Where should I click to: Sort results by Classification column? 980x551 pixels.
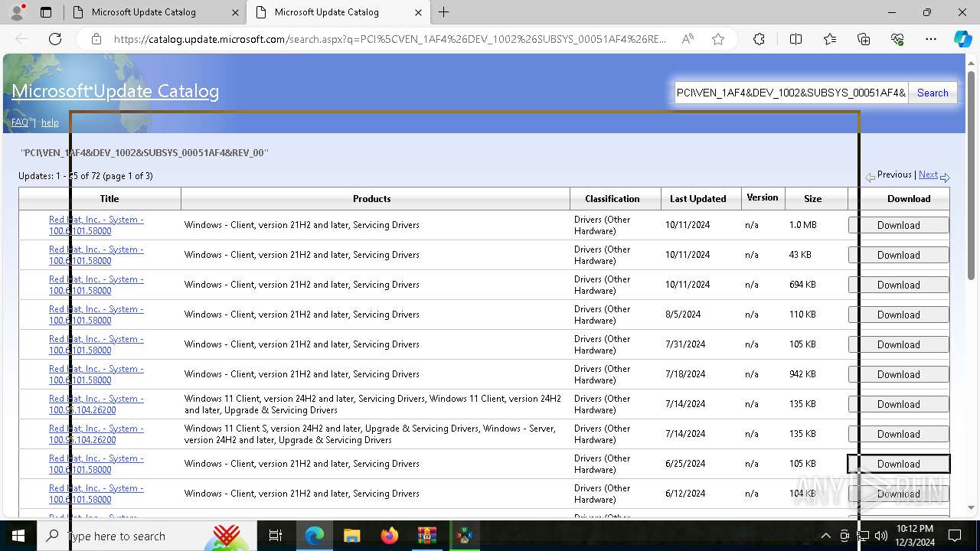[612, 198]
